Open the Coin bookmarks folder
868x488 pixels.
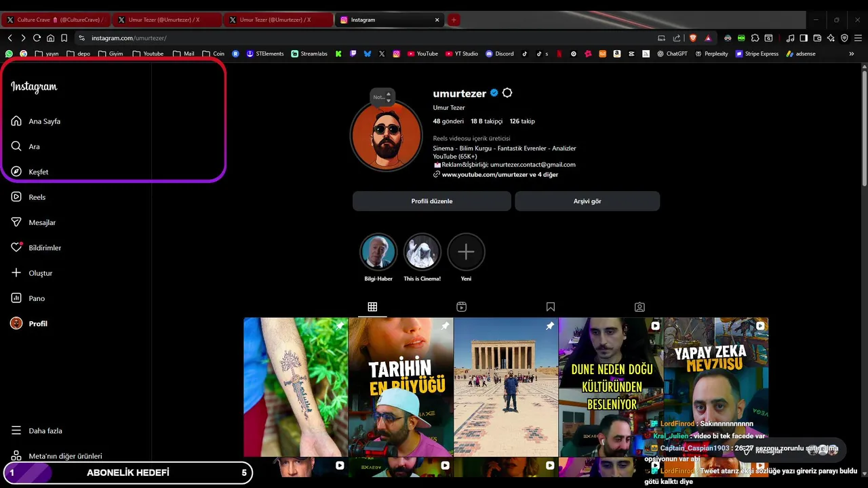pyautogui.click(x=213, y=54)
